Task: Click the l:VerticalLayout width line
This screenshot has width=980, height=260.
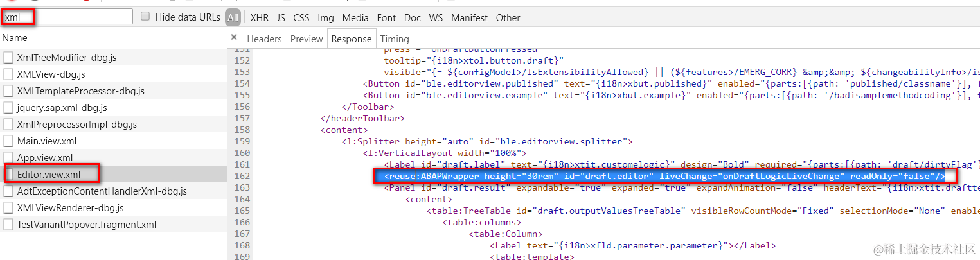Action: (445, 153)
